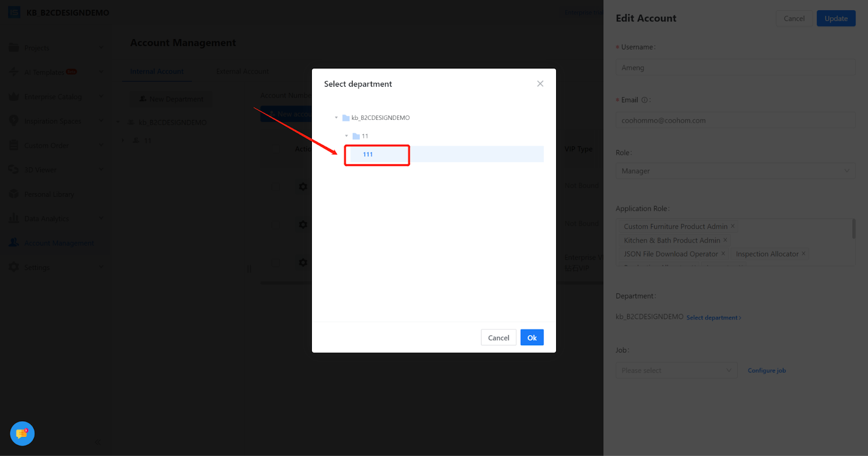Expand the Enterprise Catalog menu chevron

(101, 97)
